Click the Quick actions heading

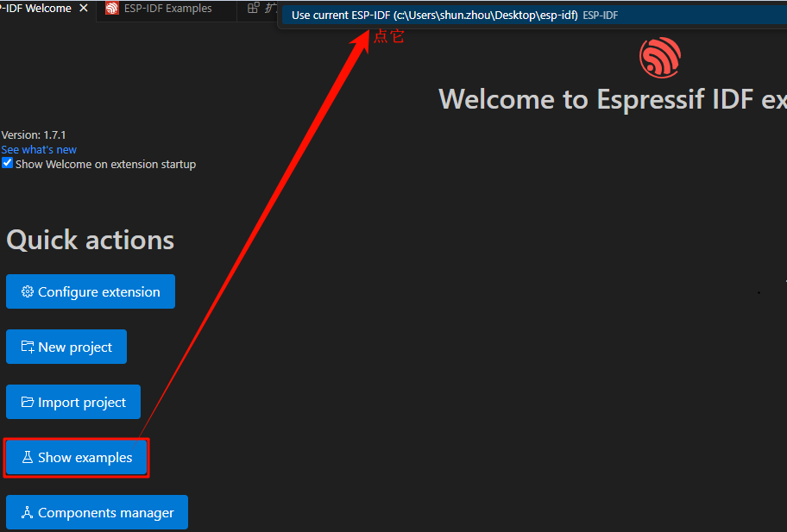pos(91,241)
